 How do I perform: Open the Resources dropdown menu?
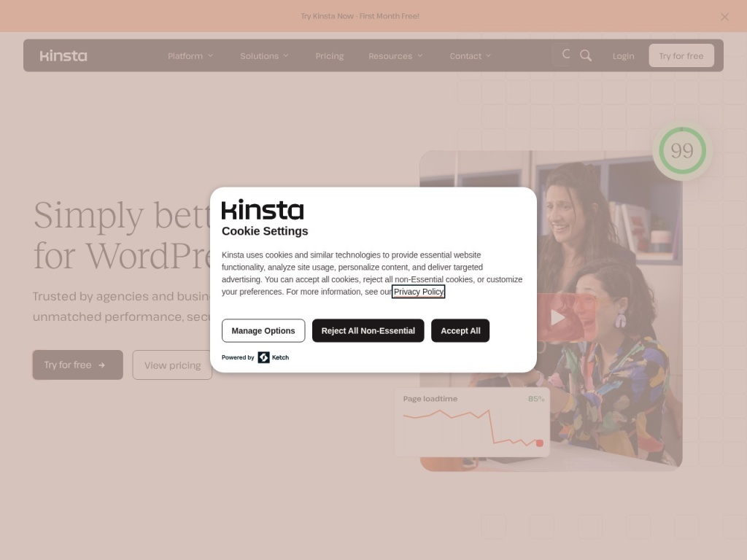tap(395, 55)
